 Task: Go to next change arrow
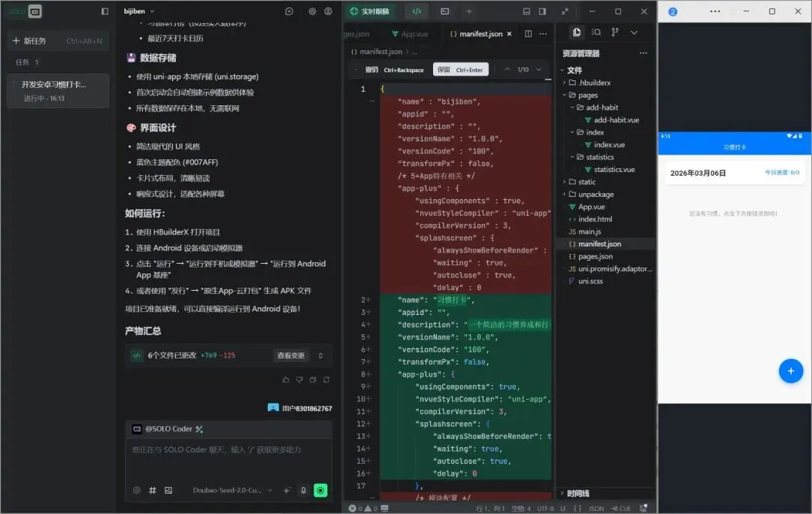tap(538, 69)
